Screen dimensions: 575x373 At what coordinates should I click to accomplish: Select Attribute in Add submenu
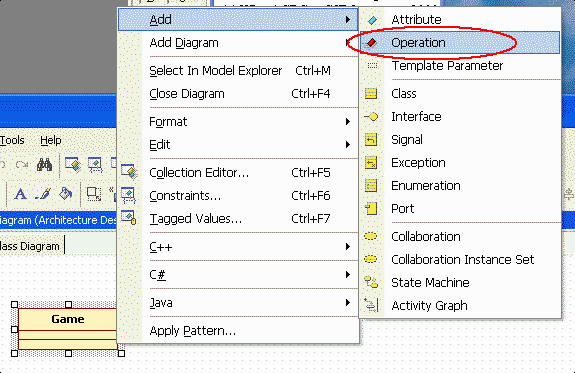pyautogui.click(x=460, y=19)
